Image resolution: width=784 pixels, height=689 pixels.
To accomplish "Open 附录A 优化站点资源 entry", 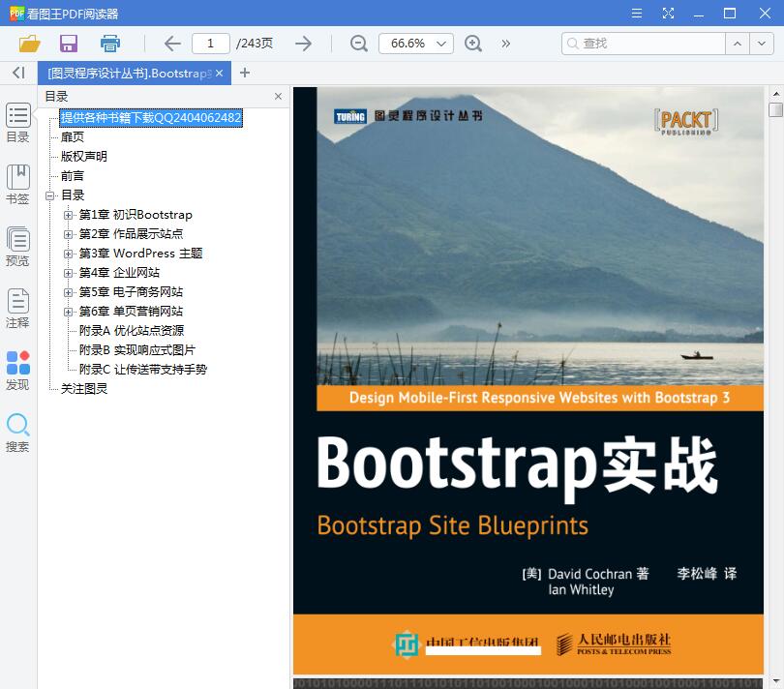I will (132, 331).
